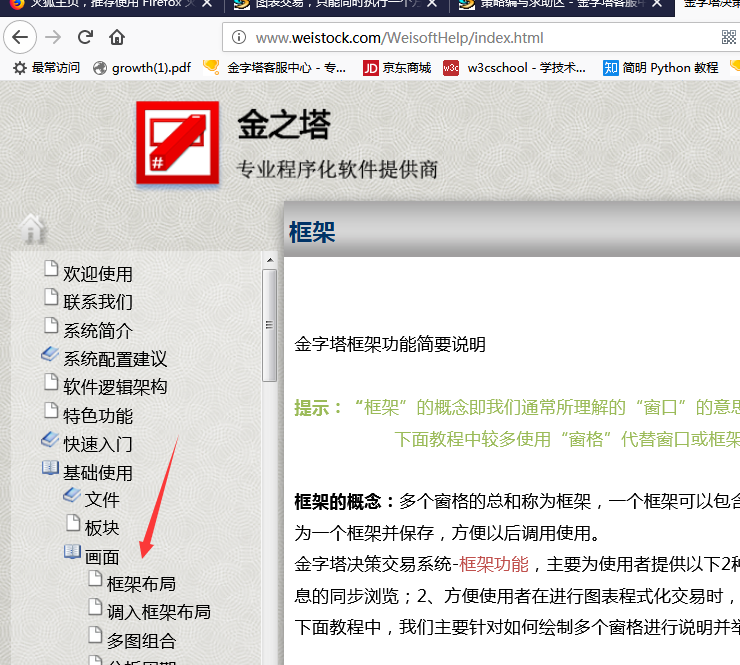
Task: Click the book icon beside 文件
Action: coord(72,495)
